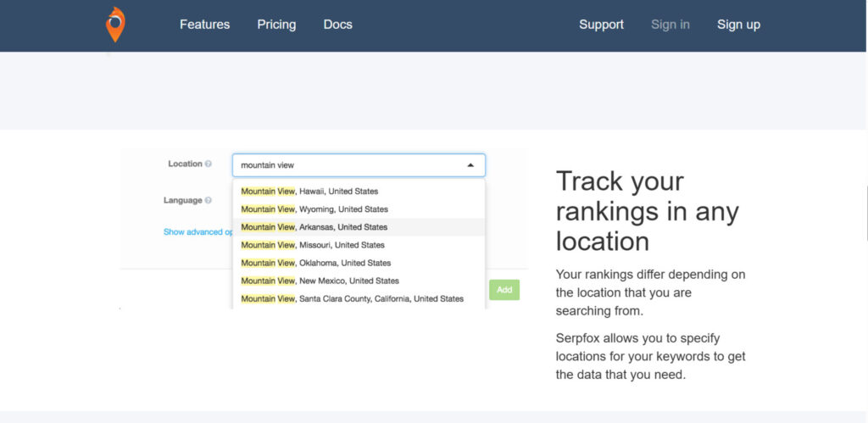The width and height of the screenshot is (868, 423).
Task: Open the Support page
Action: click(x=601, y=25)
